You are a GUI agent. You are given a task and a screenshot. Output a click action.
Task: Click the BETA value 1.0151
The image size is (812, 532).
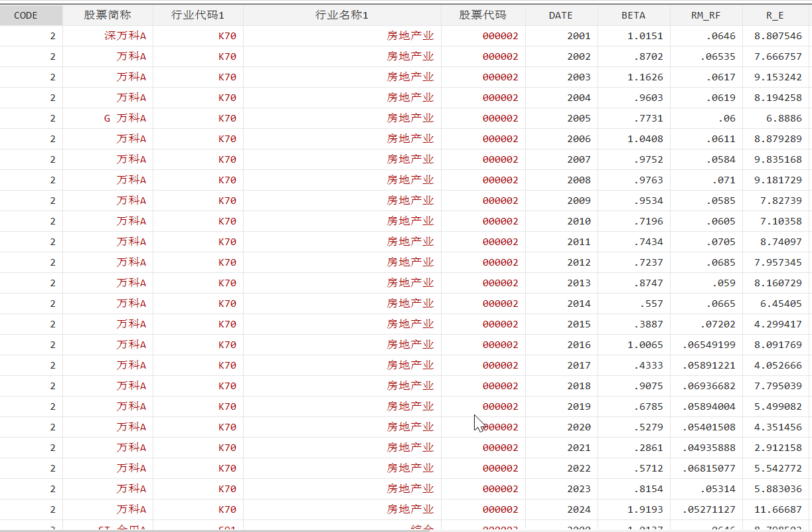pyautogui.click(x=633, y=36)
